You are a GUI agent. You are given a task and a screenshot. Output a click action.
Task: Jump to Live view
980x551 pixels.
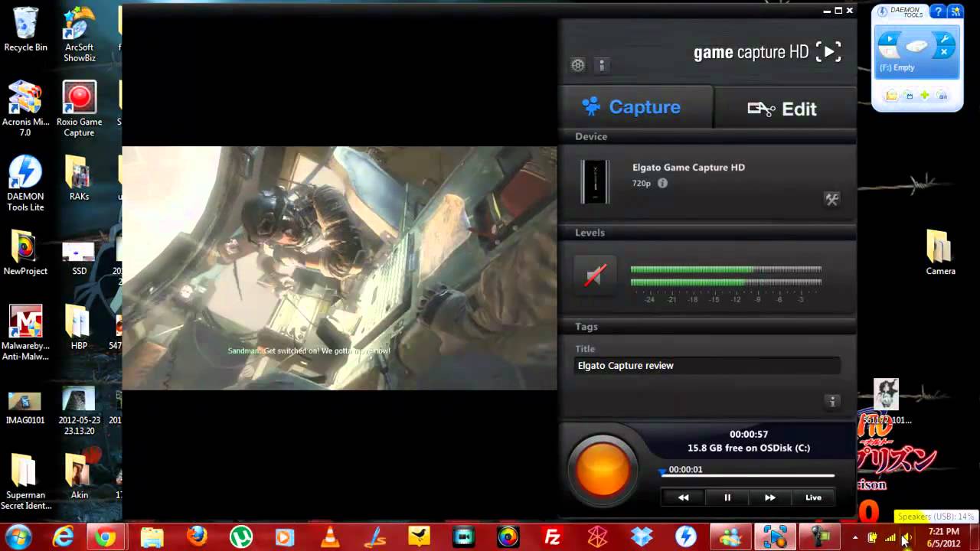point(813,497)
